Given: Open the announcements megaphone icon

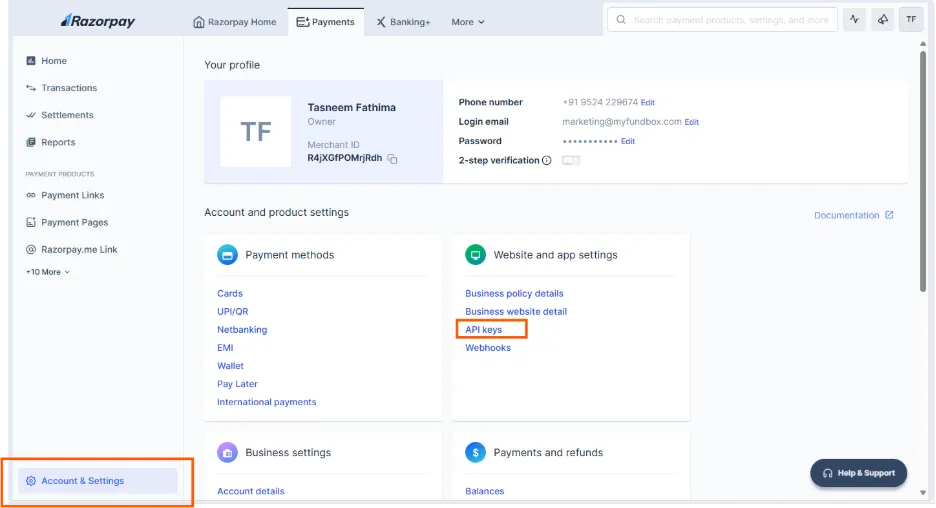Looking at the screenshot, I should [x=882, y=20].
